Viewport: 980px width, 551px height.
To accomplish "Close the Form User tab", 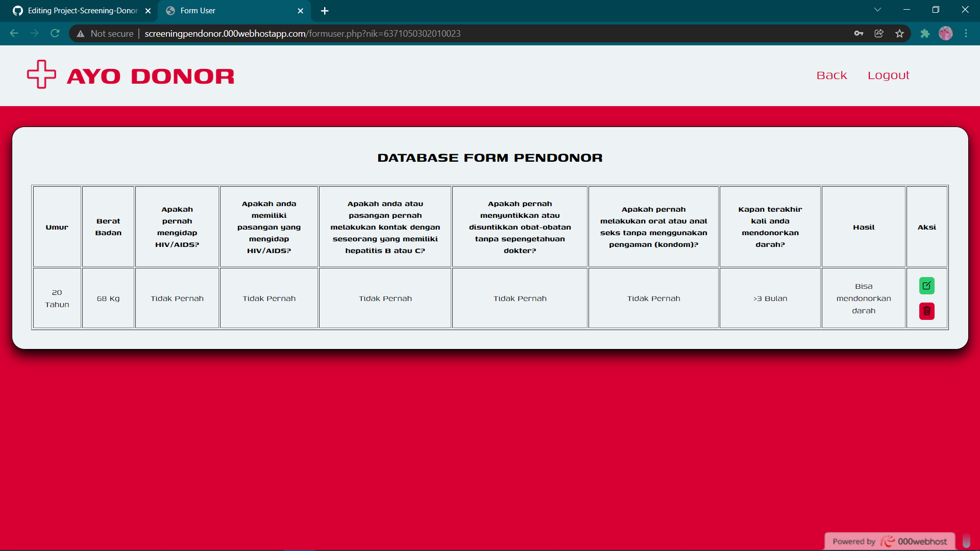I will click(300, 11).
